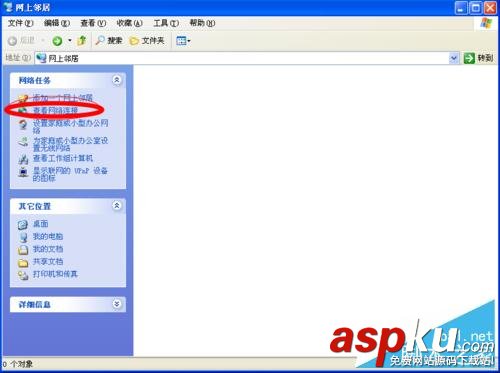This screenshot has width=500, height=373.
Task: Toggle the 文件夹 folders pane button
Action: coord(147,41)
